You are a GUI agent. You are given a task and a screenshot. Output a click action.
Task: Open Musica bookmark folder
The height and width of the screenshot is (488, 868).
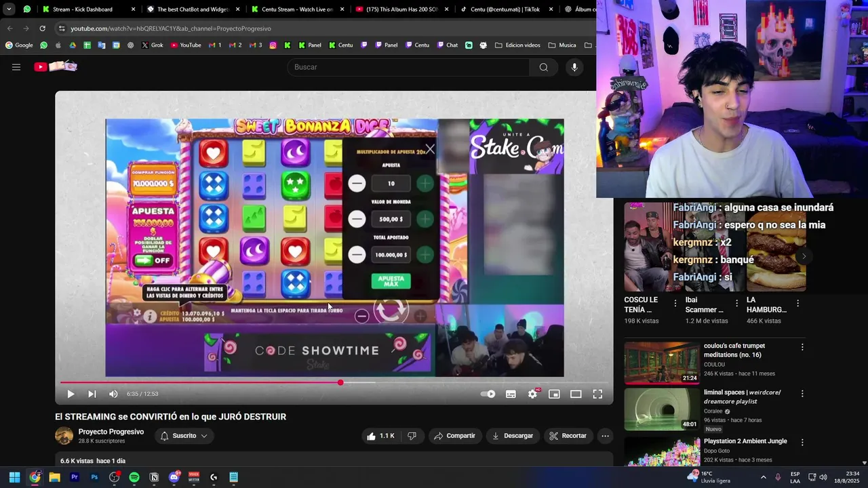pos(562,45)
